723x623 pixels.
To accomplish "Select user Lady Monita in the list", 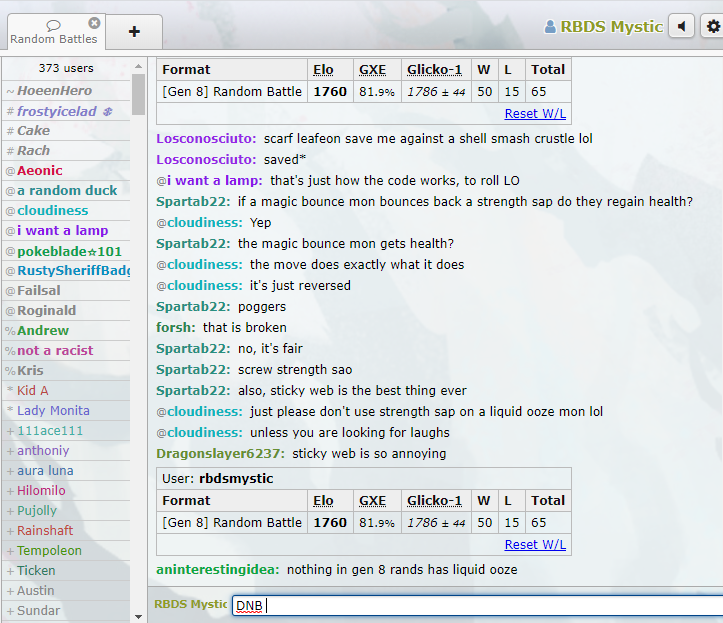I will (x=66, y=410).
